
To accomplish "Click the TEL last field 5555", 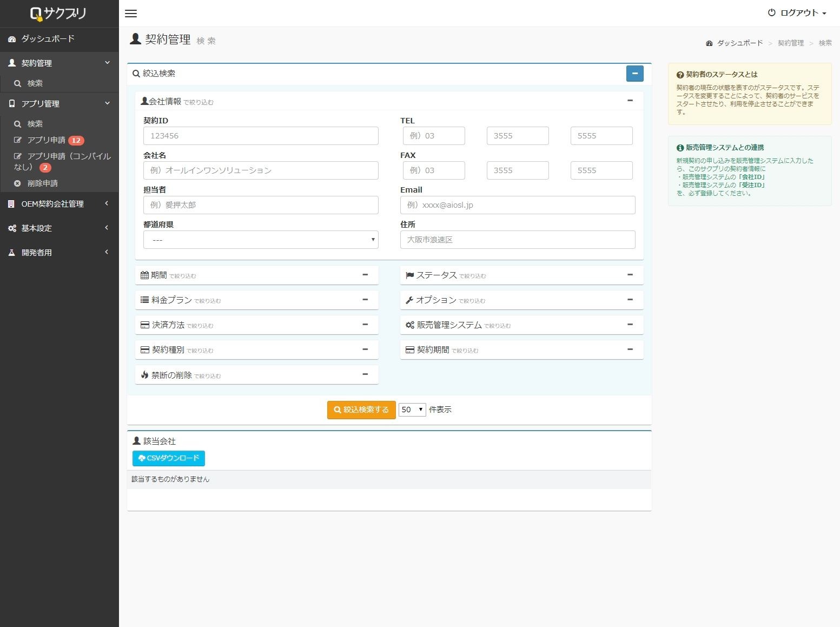I will pyautogui.click(x=601, y=136).
